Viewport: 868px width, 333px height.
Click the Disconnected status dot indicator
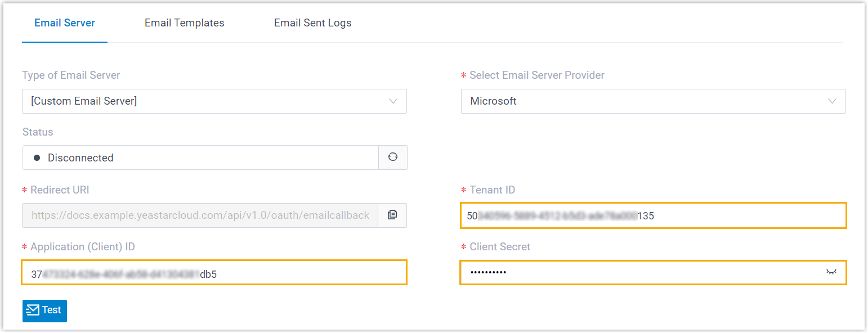pos(37,158)
